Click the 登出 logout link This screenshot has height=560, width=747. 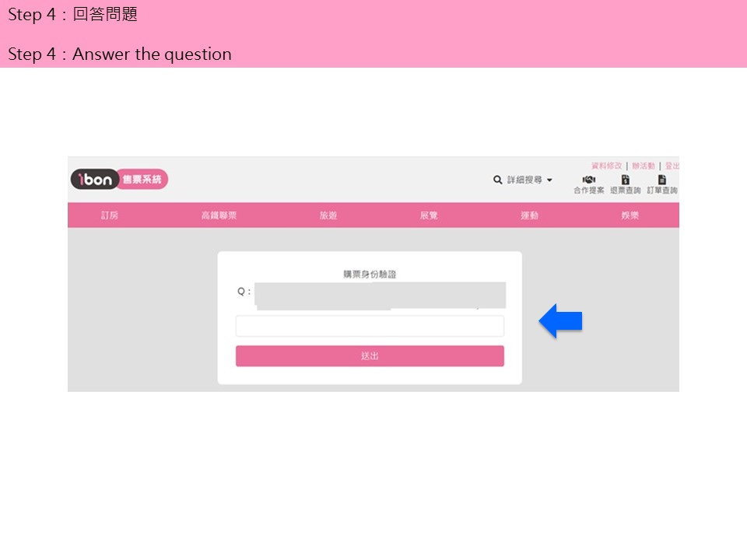(x=672, y=166)
